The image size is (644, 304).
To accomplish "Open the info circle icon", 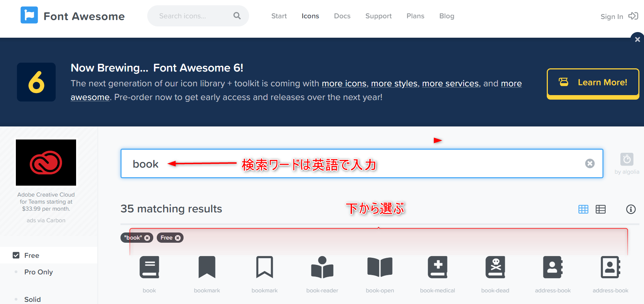I will click(631, 209).
